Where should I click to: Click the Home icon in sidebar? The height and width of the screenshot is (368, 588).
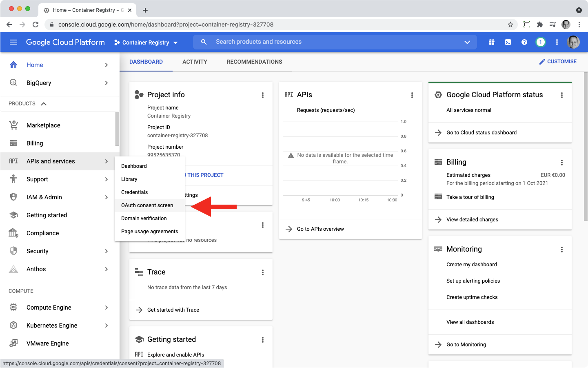[x=13, y=65]
